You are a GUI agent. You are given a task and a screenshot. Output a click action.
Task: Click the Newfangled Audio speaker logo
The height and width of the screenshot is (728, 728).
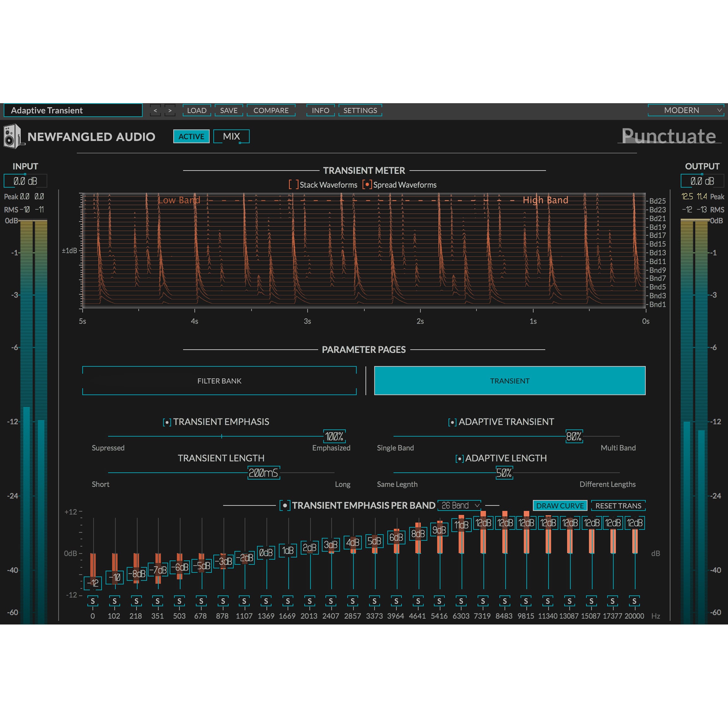12,136
